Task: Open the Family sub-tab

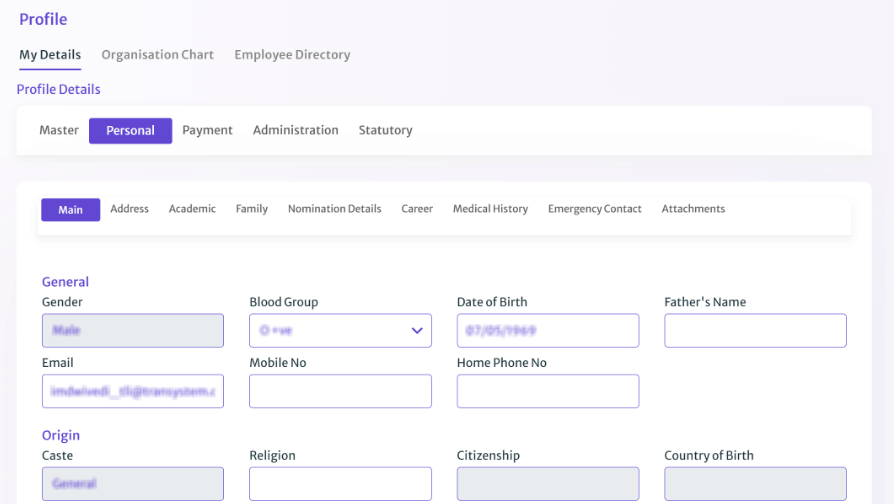Action: [x=251, y=209]
